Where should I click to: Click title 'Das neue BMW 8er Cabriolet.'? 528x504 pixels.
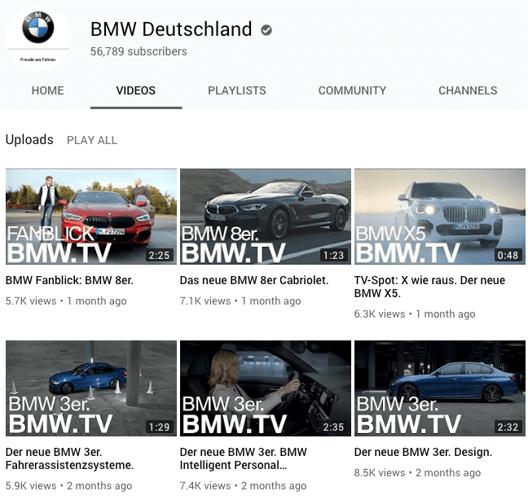(254, 280)
